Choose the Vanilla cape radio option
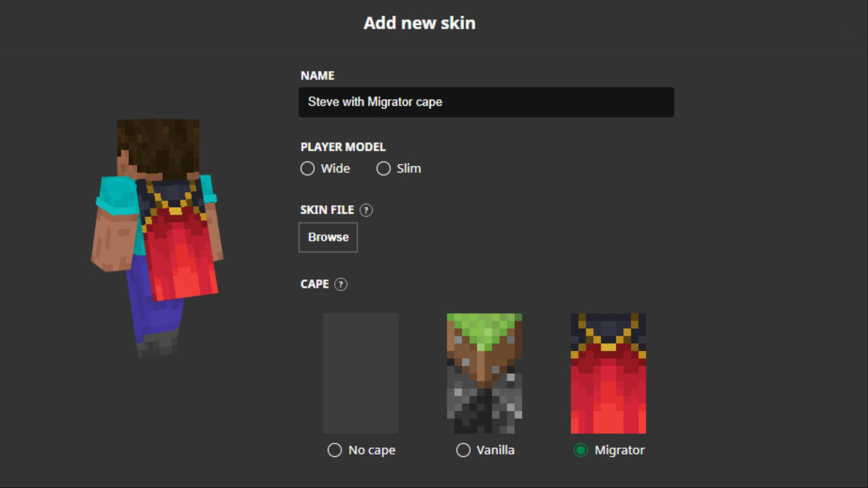 [x=463, y=450]
